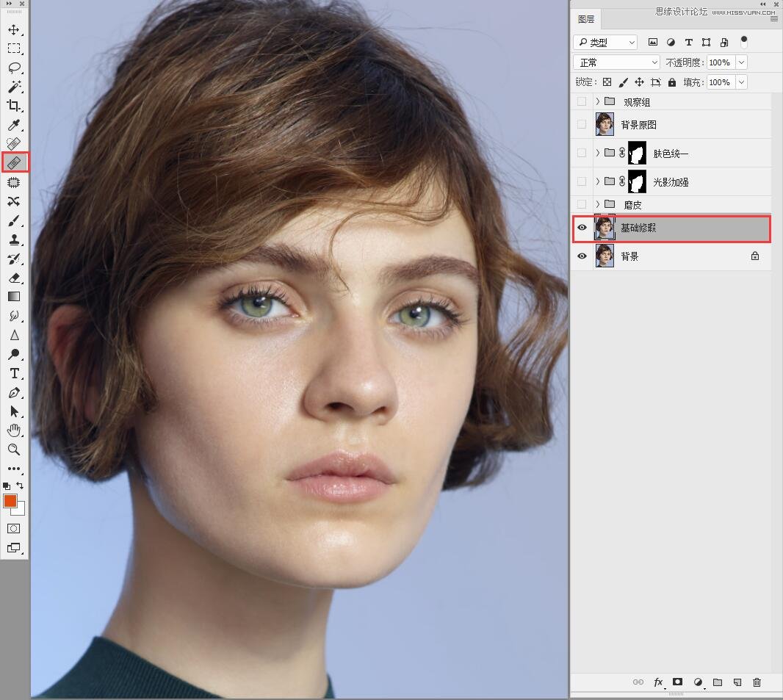Select the Magic Wand tool

click(14, 87)
